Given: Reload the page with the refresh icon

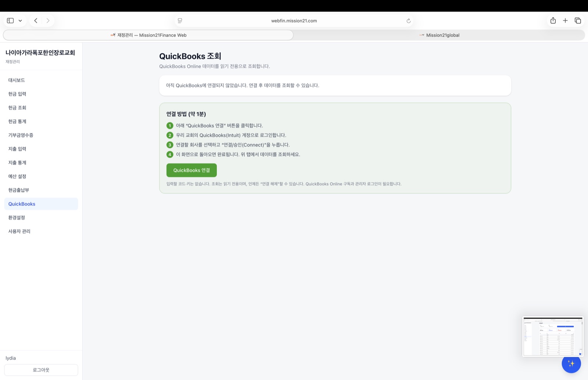Looking at the screenshot, I should [x=408, y=21].
